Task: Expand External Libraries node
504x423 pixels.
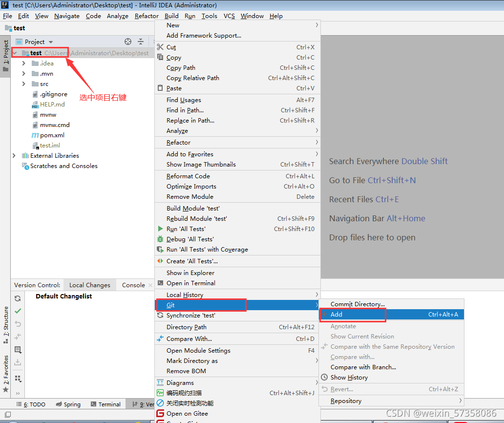Action: tap(14, 155)
